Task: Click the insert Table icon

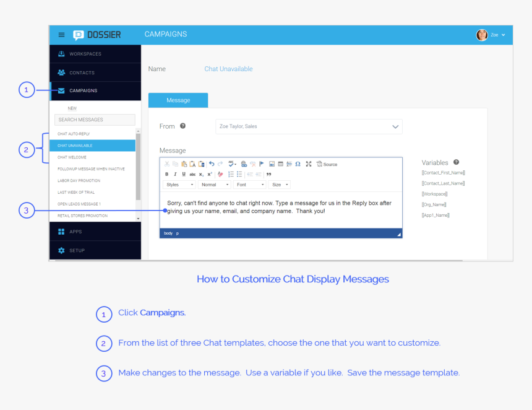Action: pyautogui.click(x=281, y=164)
